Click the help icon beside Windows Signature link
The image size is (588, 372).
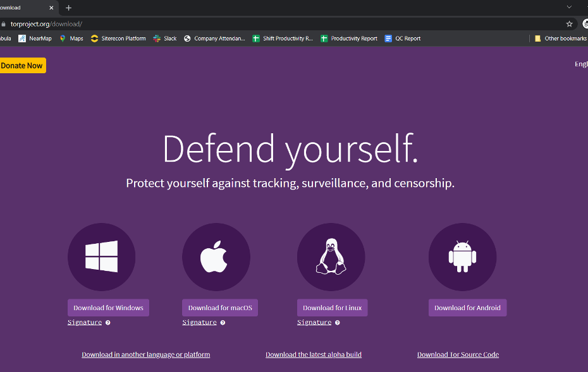(107, 322)
